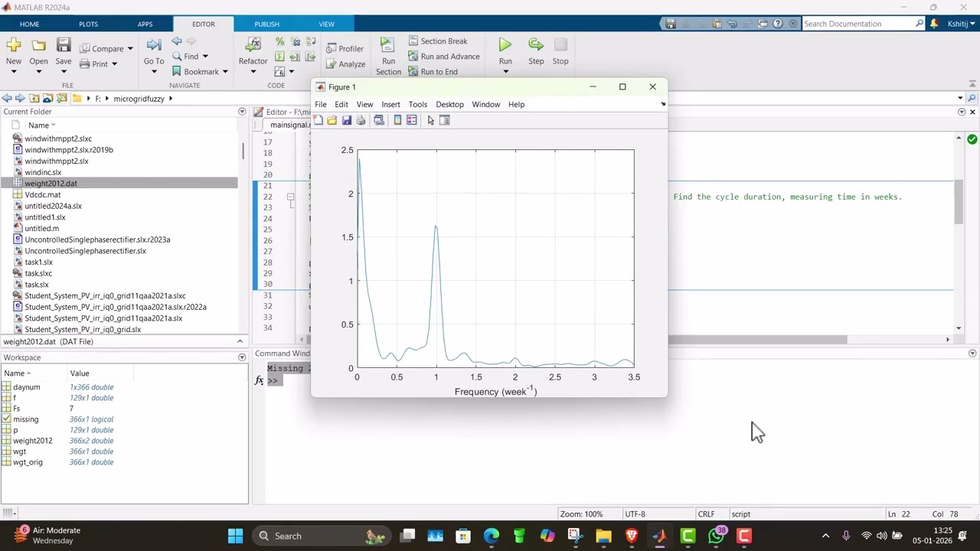The width and height of the screenshot is (980, 551).
Task: Click Open File icon in Figure 1 toolbar
Action: pyautogui.click(x=332, y=120)
